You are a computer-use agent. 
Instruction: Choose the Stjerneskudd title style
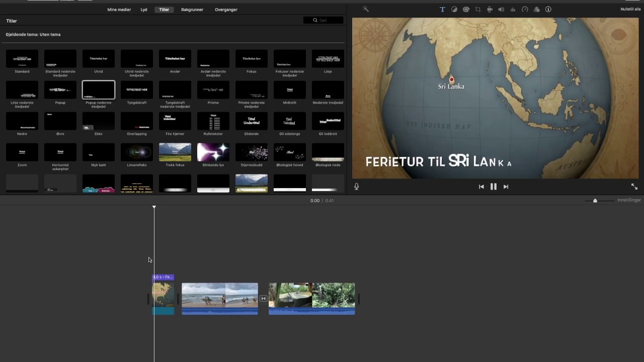click(252, 152)
